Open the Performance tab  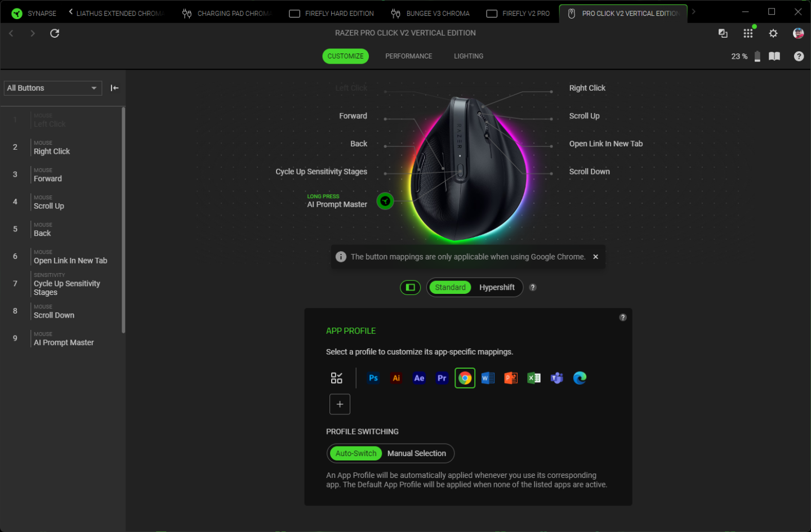coord(409,56)
